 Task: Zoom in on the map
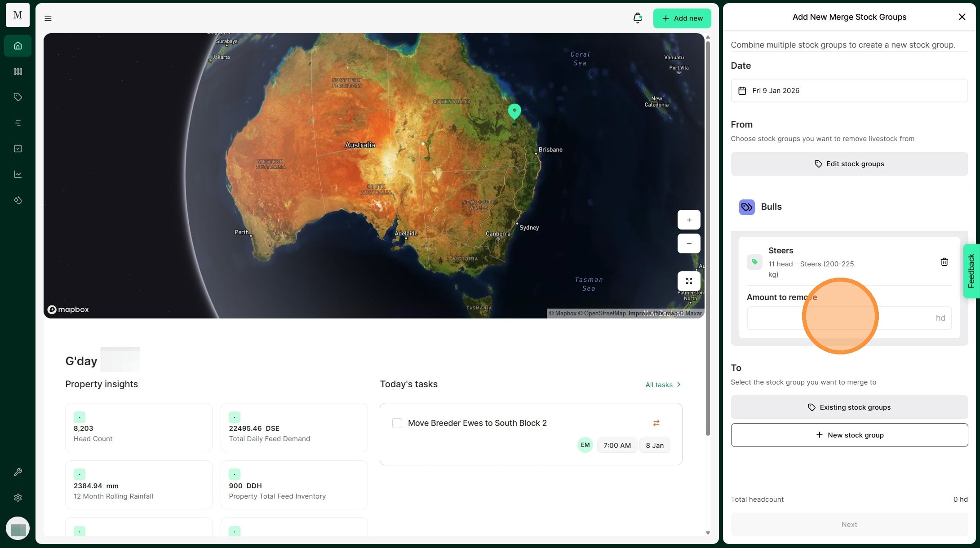(689, 220)
